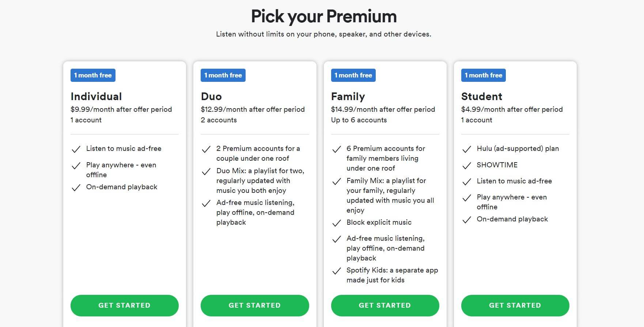The width and height of the screenshot is (644, 327).
Task: Click the Duo plan's 1 month free badge
Action: pyautogui.click(x=223, y=75)
